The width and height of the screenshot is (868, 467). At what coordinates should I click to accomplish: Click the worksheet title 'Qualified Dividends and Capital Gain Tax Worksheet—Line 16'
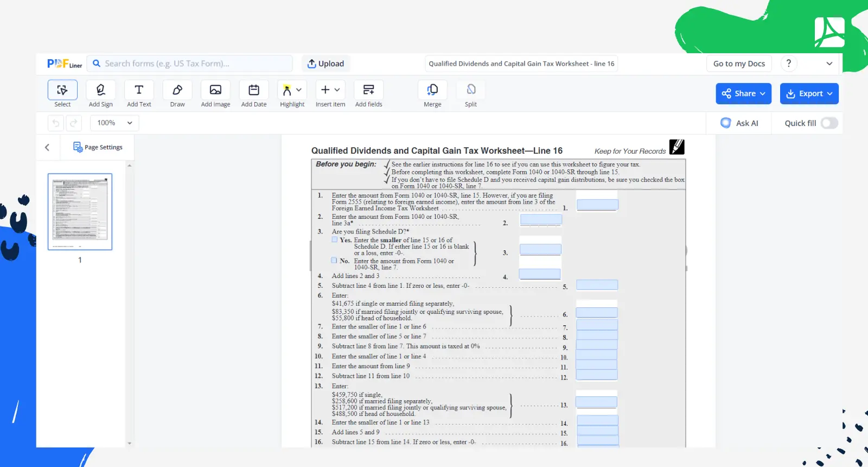pos(437,150)
